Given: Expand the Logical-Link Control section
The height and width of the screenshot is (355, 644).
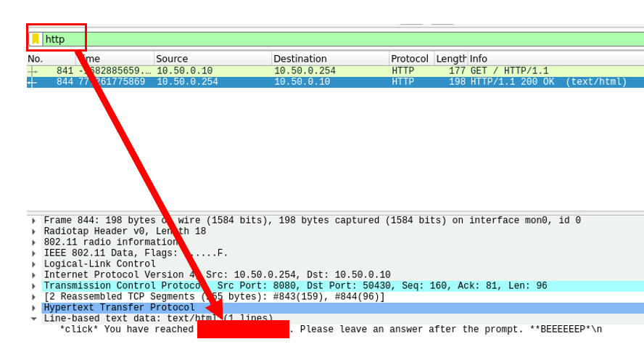Looking at the screenshot, I should (x=33, y=264).
